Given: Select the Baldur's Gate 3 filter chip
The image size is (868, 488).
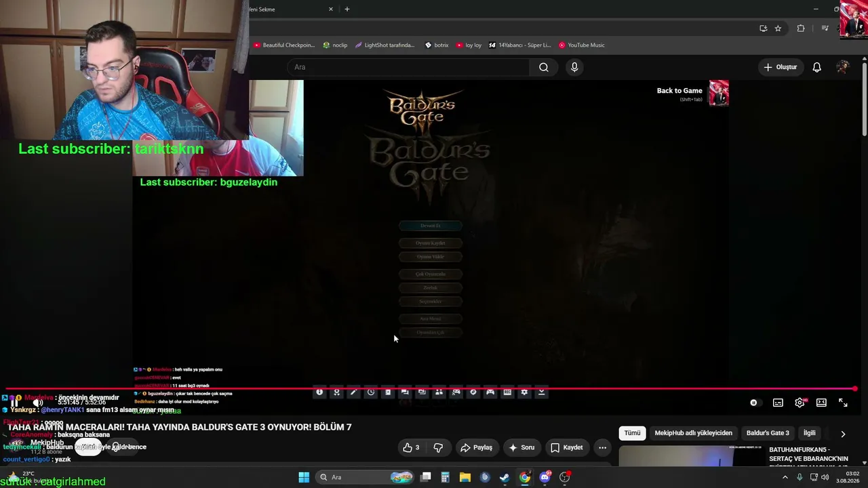Looking at the screenshot, I should tap(768, 433).
